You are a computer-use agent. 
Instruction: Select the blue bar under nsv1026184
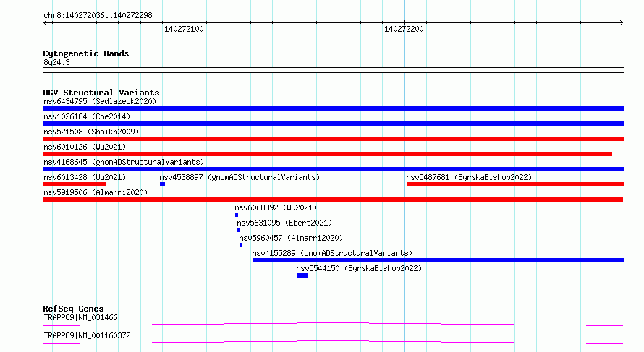point(333,124)
